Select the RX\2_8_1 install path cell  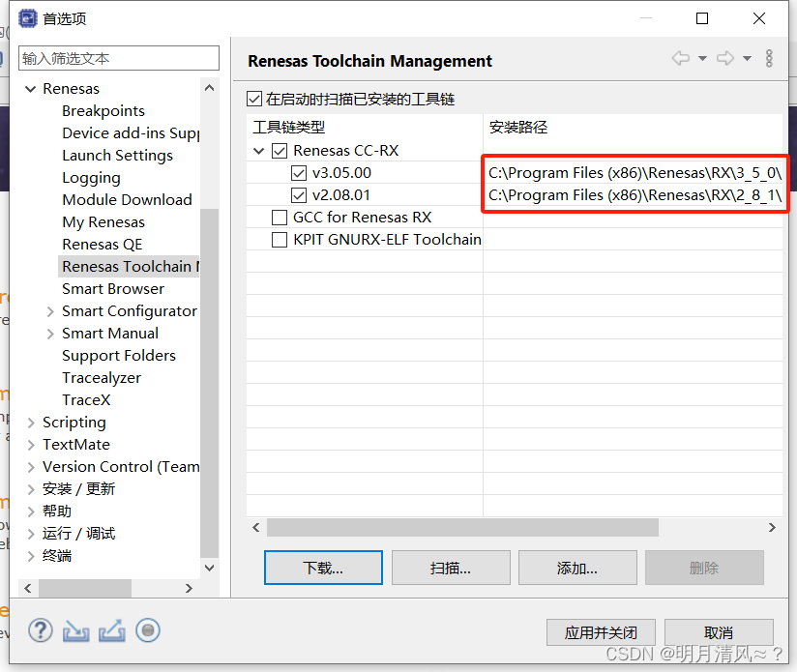click(635, 195)
